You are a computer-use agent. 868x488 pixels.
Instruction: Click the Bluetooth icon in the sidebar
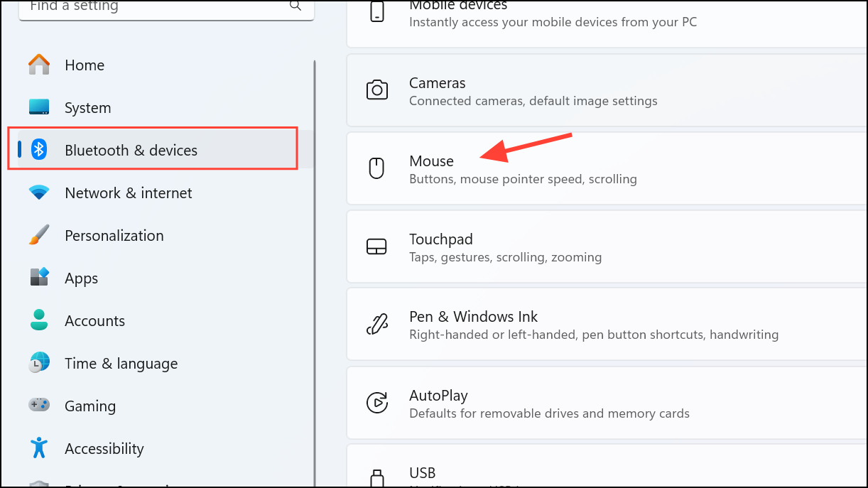(x=38, y=149)
